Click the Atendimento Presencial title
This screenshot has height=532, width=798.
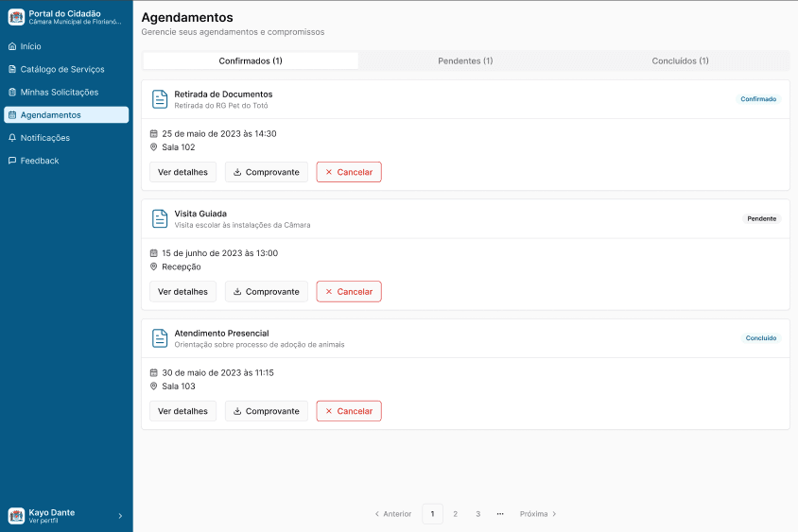coord(221,334)
